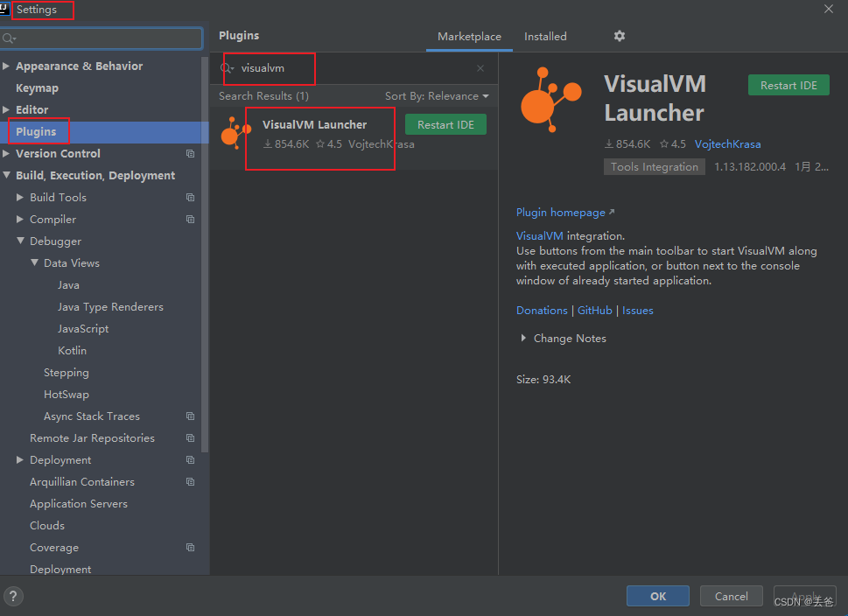Click the Compiler project-level icon
This screenshot has width=848, height=616.
pos(191,219)
